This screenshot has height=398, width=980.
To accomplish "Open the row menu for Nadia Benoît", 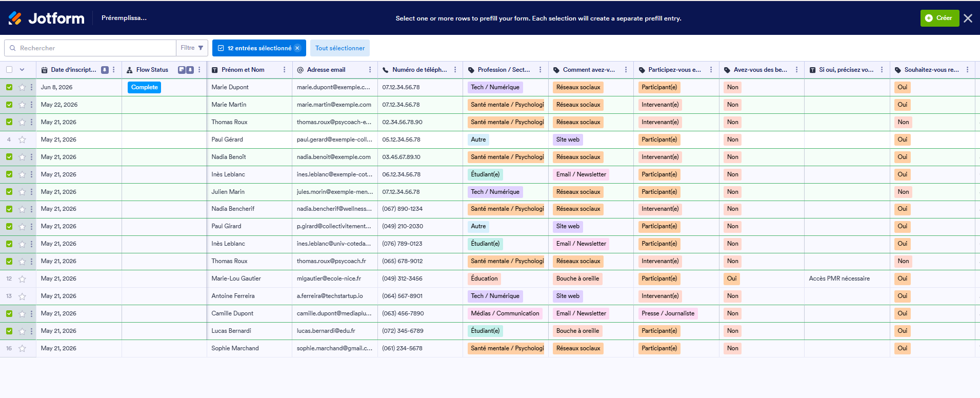I will coord(31,157).
